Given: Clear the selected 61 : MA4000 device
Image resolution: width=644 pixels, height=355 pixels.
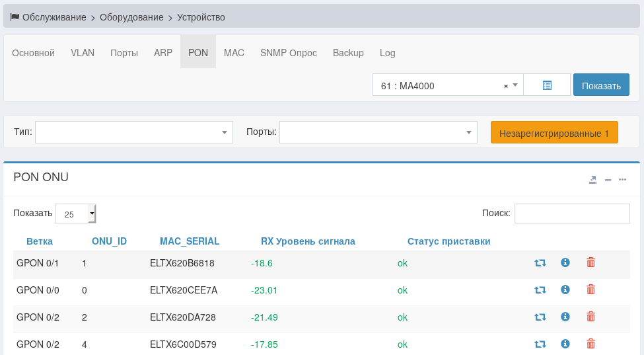Looking at the screenshot, I should click(506, 86).
